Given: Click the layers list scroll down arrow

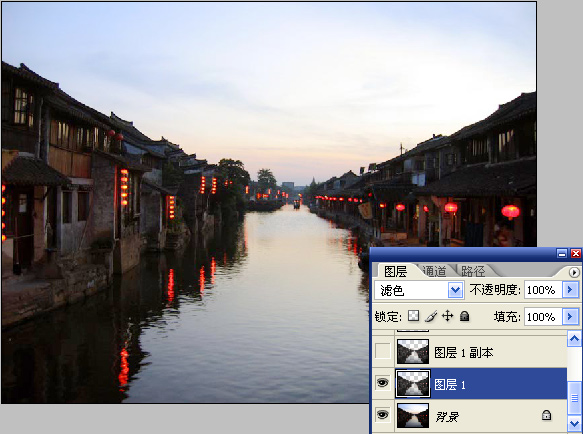Looking at the screenshot, I should click(574, 423).
